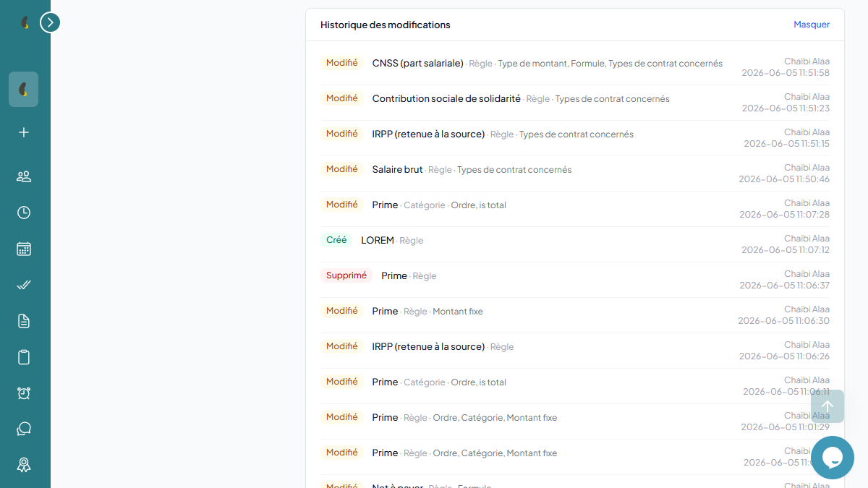Expand the sidebar with the chevron button
The image size is (868, 488).
(x=50, y=22)
